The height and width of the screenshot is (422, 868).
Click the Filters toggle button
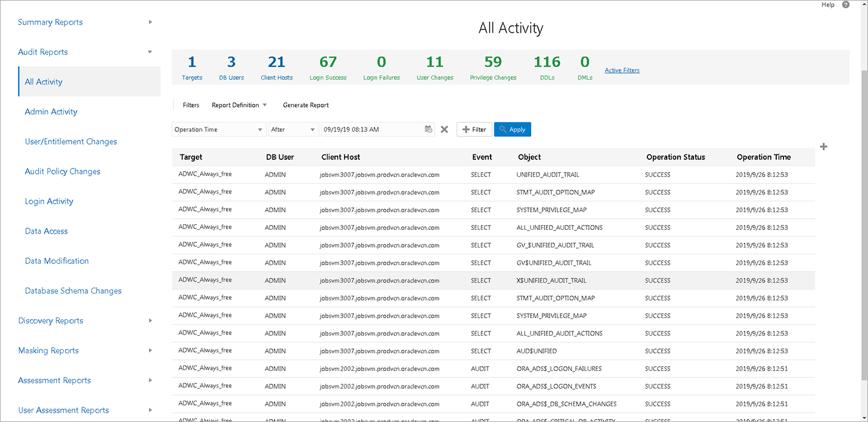[x=191, y=105]
